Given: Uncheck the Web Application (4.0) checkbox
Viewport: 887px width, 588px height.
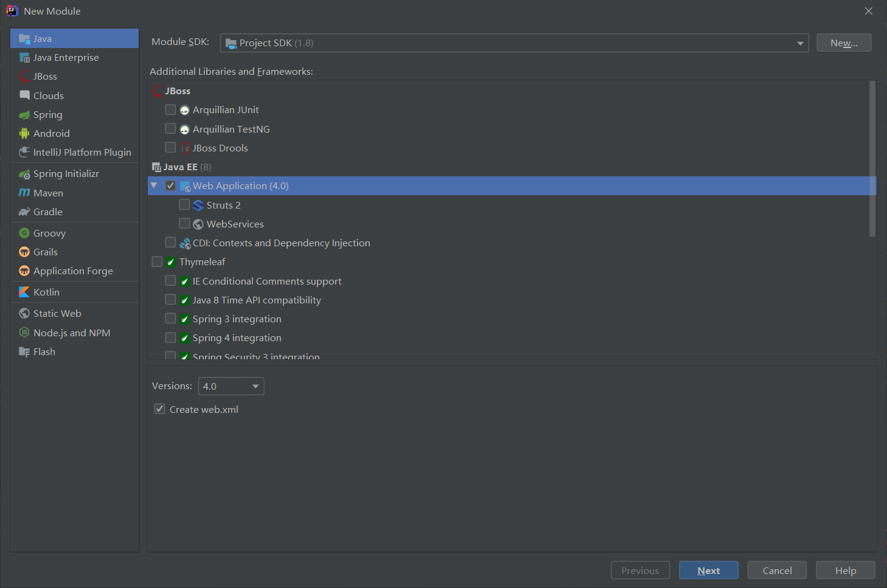Looking at the screenshot, I should (x=171, y=185).
